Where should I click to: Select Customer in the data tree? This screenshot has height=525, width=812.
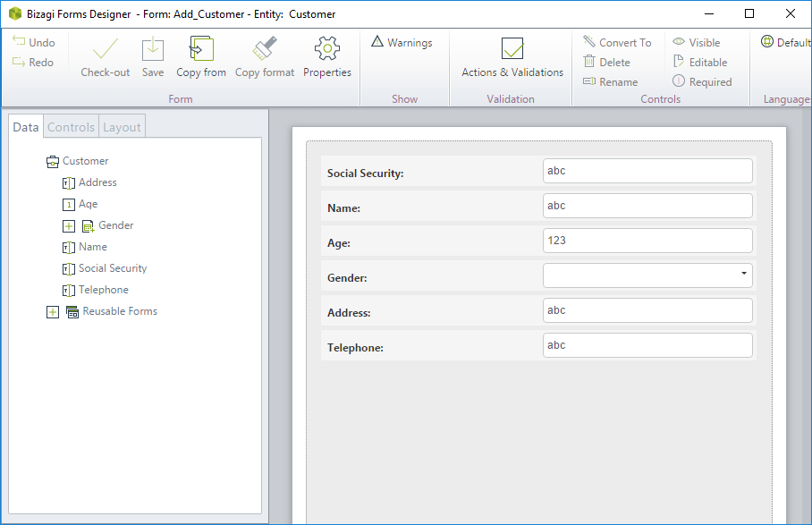click(86, 161)
